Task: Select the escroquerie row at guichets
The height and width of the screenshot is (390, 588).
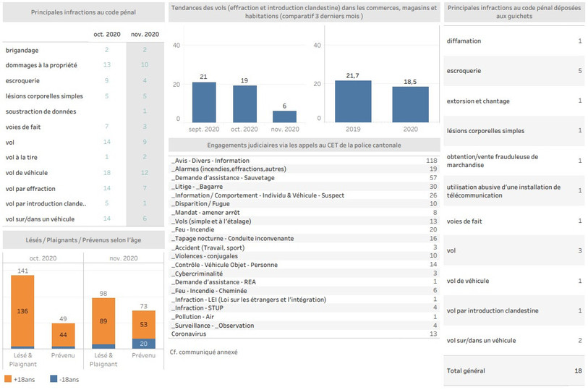Action: click(514, 70)
